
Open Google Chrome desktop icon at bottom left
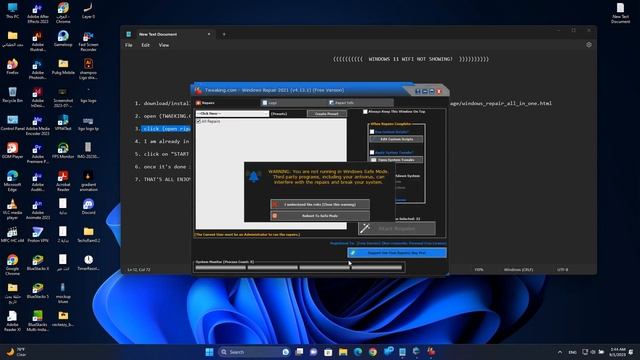(x=12, y=265)
